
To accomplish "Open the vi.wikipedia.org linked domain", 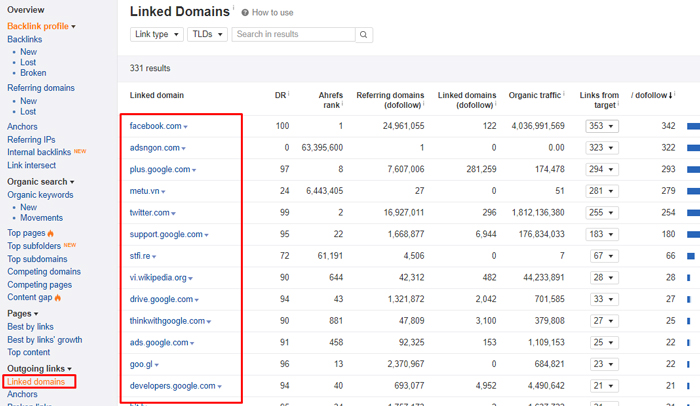I will click(158, 278).
